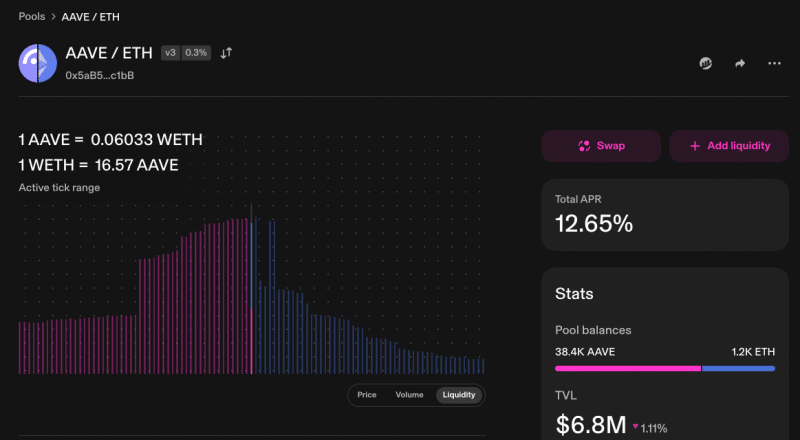Click the AAVE/ETH token pair logo

[38, 63]
